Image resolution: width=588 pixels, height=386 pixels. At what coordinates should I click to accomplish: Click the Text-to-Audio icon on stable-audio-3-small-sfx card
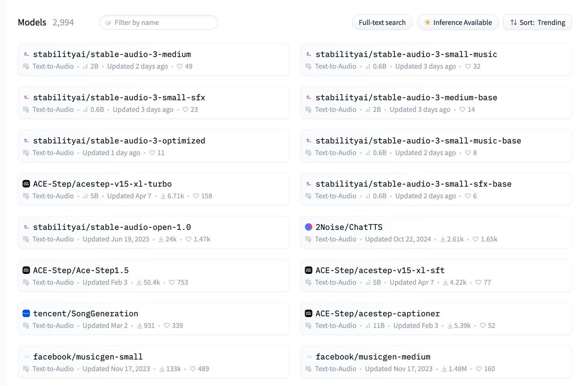click(26, 110)
